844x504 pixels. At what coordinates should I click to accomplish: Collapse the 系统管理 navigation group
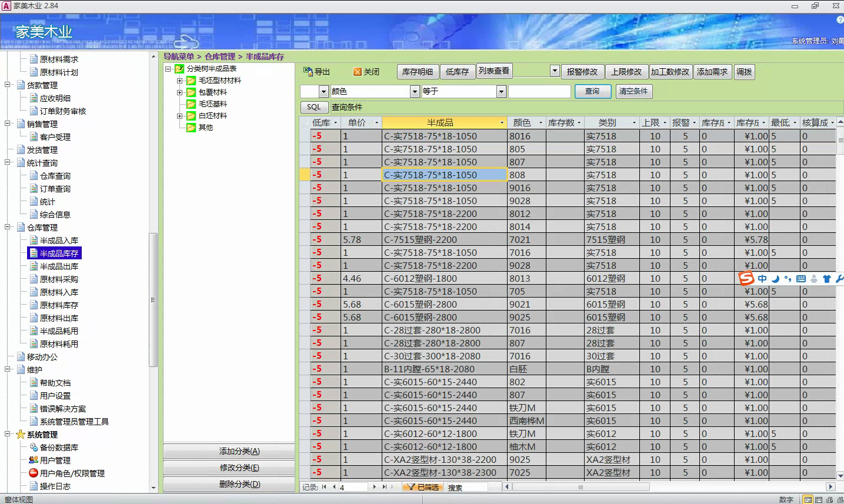pos(8,434)
